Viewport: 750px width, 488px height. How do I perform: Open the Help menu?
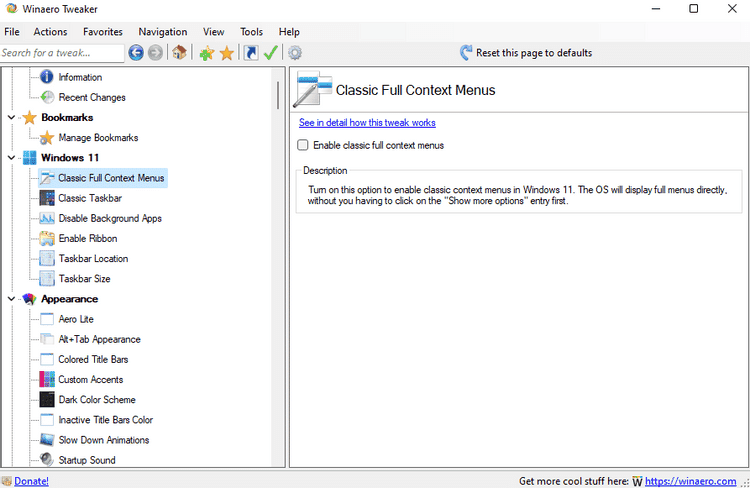click(289, 32)
